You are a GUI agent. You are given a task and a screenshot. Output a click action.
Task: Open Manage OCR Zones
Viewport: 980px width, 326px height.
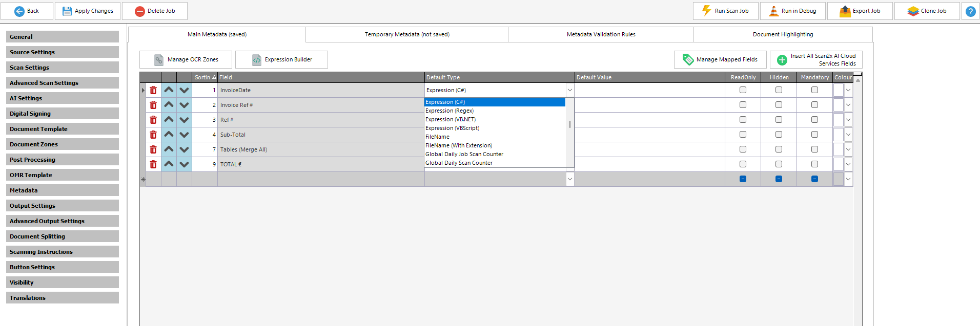tap(186, 60)
